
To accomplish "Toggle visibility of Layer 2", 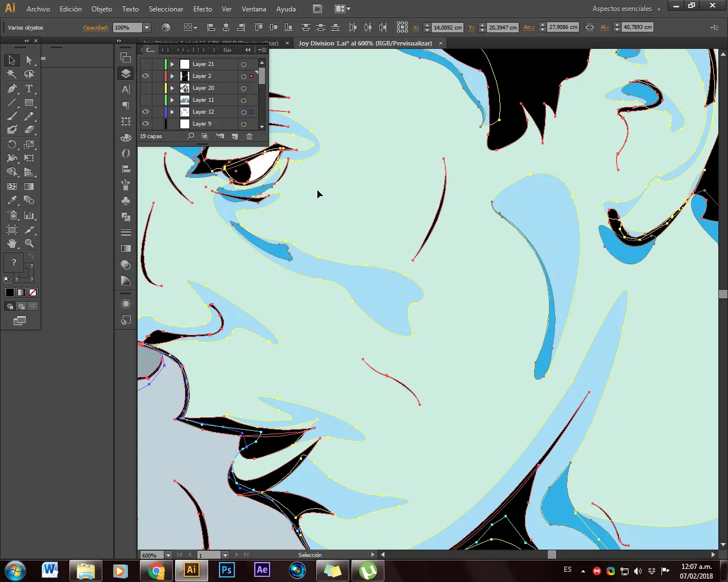I will click(146, 76).
